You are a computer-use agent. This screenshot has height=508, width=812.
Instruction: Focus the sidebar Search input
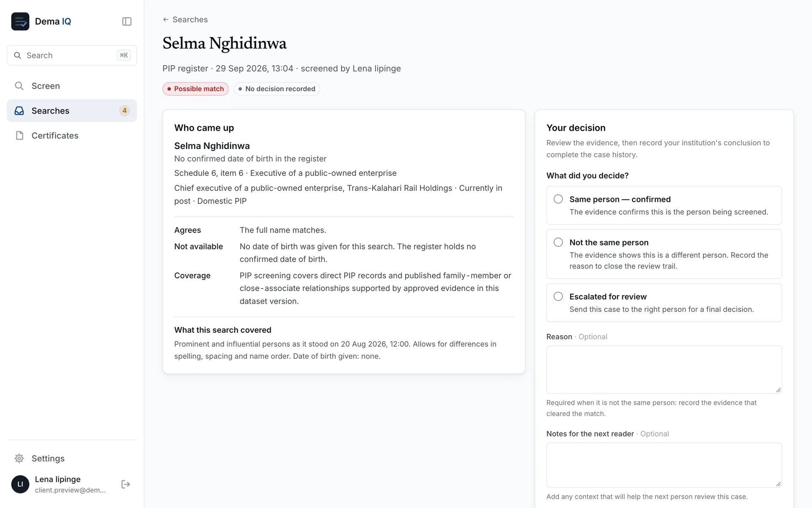tap(72, 55)
